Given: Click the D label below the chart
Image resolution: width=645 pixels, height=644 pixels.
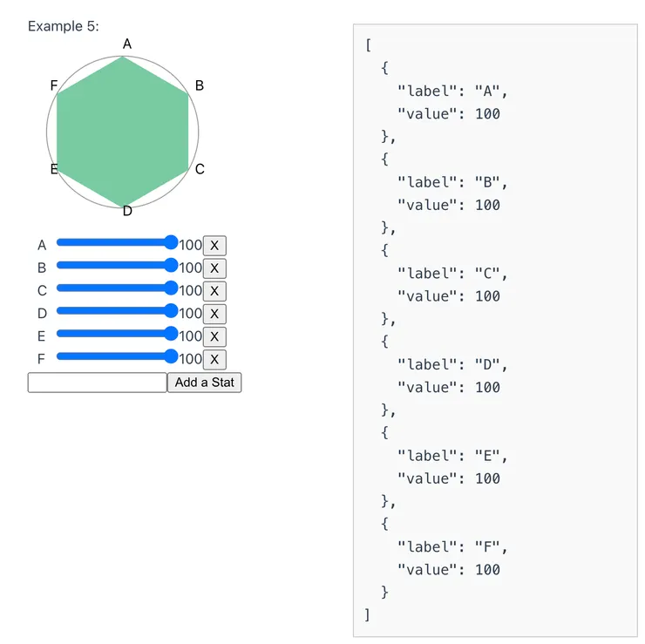Looking at the screenshot, I should point(127,211).
